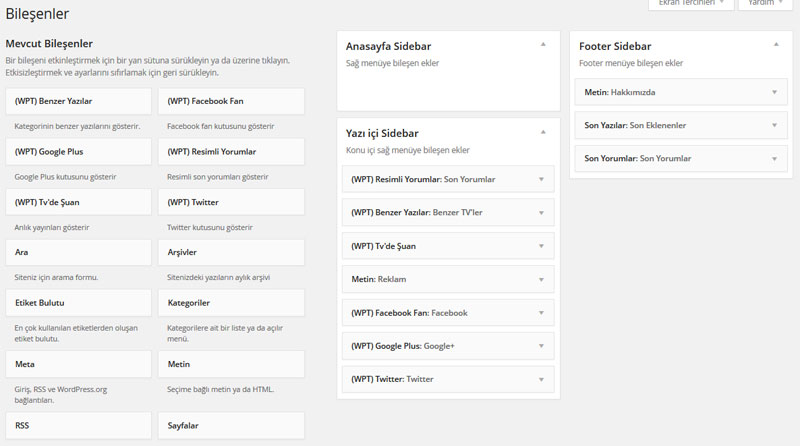Select available widget (WPT) Facebook Fan
Image resolution: width=800 pixels, height=446 pixels.
(x=231, y=101)
